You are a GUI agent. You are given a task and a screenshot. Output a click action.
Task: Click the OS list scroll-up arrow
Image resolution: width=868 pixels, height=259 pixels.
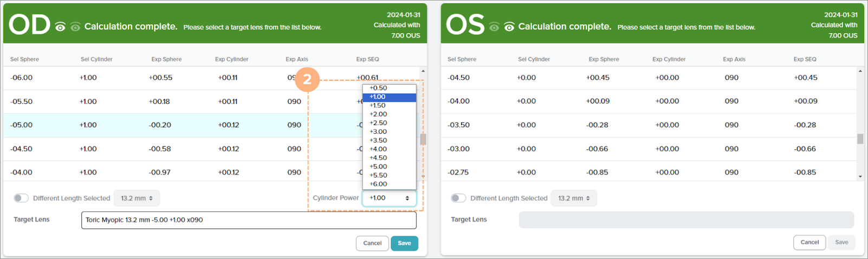coord(860,71)
